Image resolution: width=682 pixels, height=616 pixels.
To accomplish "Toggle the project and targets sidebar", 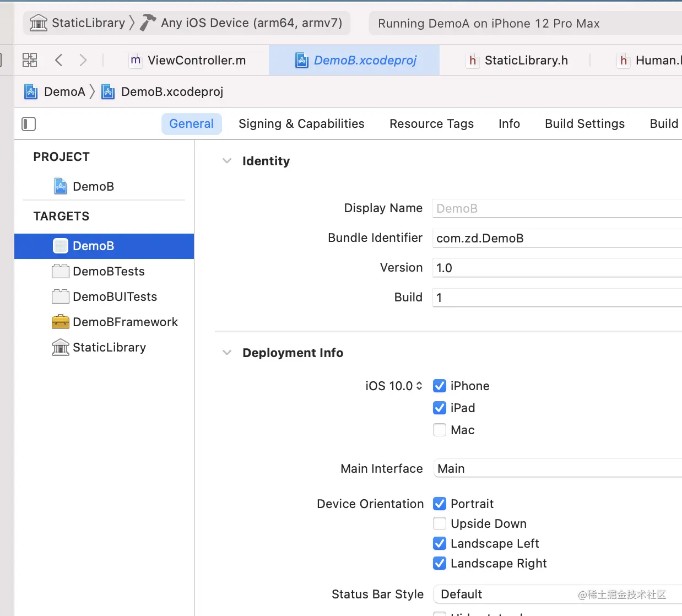I will click(x=29, y=124).
